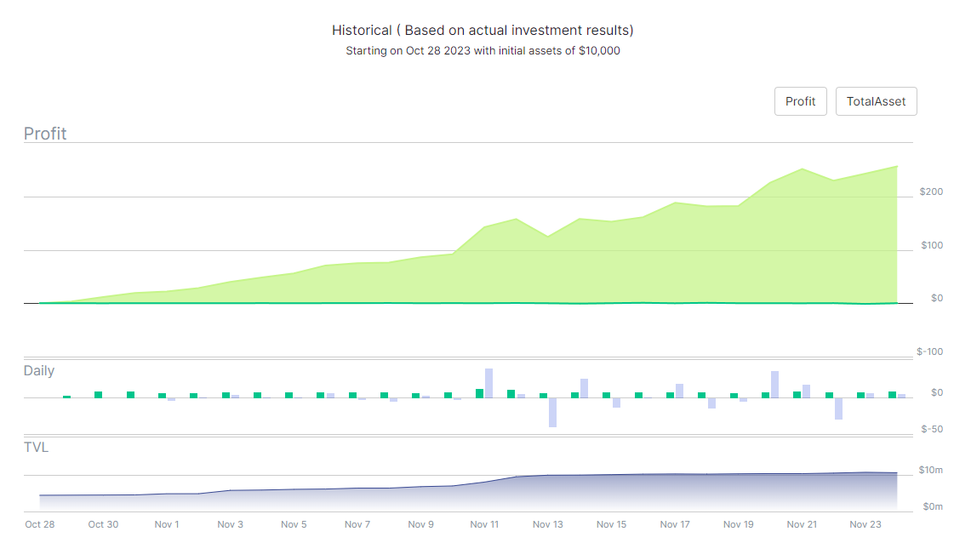Expand the Profit chart section header
This screenshot has width=954, height=560.
point(45,134)
